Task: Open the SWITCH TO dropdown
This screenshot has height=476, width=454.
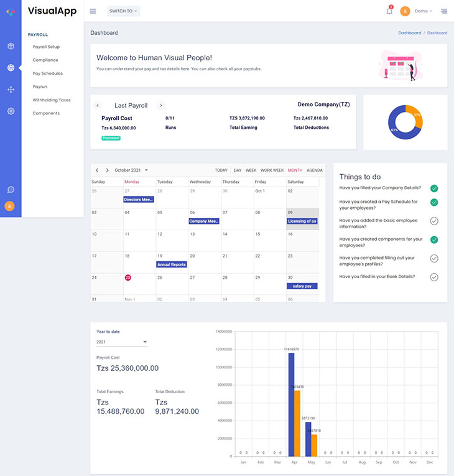Action: 123,11
